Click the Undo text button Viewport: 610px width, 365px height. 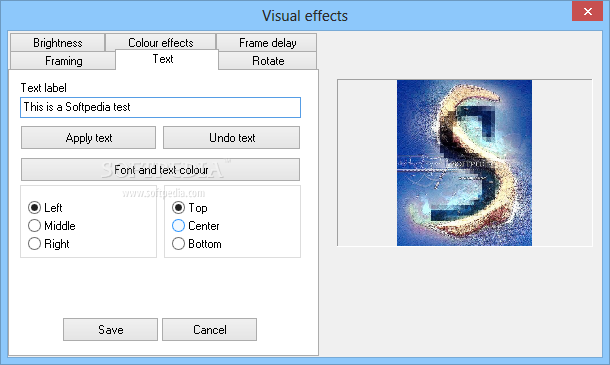pos(231,137)
